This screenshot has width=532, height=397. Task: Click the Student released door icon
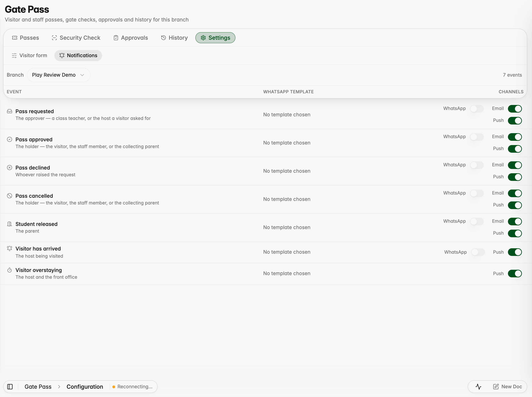[9, 224]
